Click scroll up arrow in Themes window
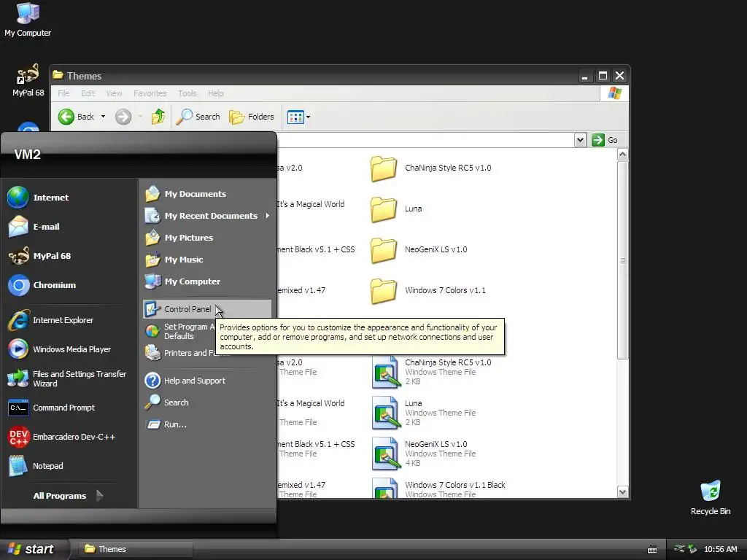 coord(622,155)
